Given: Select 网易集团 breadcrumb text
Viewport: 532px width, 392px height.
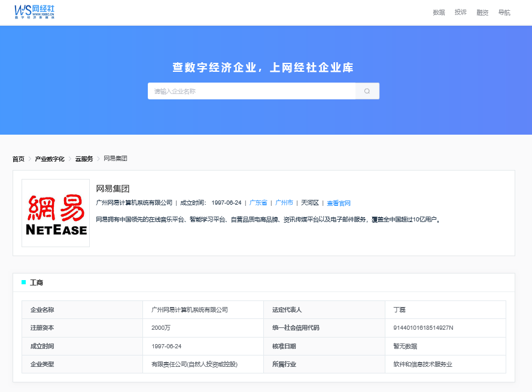Looking at the screenshot, I should 115,159.
